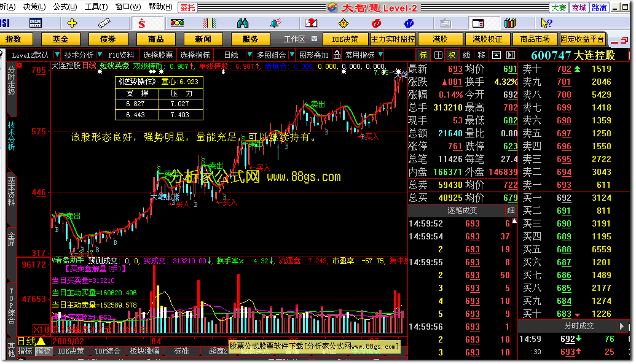Click the red S dollar icon
Viewport: 636px width, 364px height.
141,23
